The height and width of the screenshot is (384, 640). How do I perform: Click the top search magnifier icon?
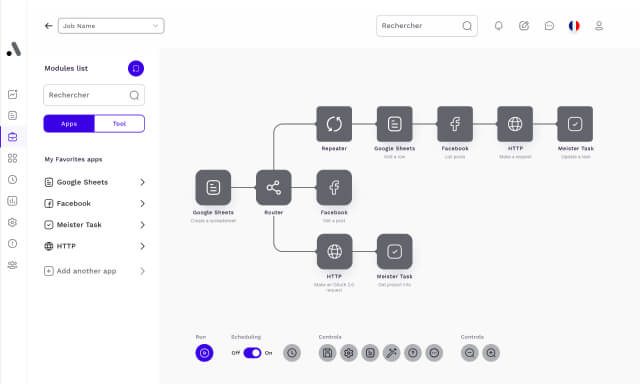[467, 26]
